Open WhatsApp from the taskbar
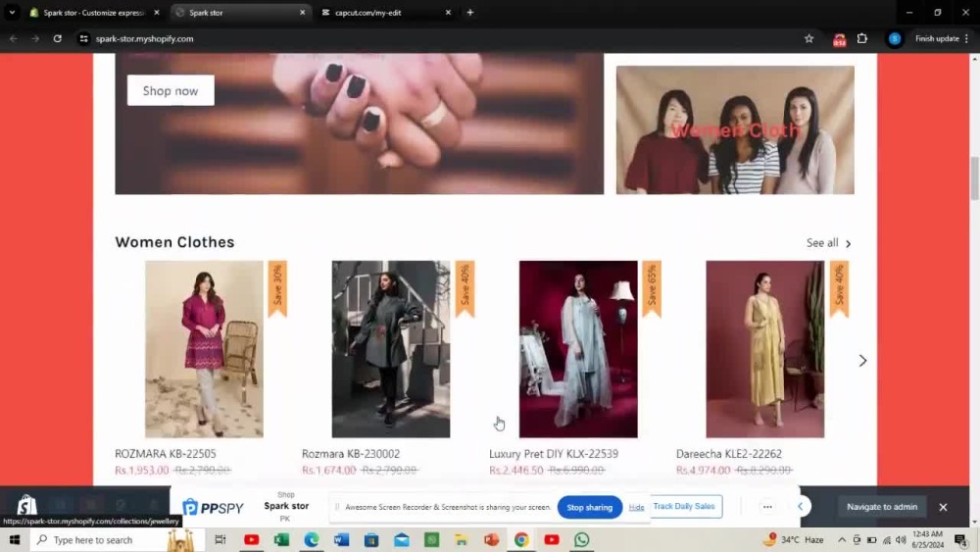This screenshot has height=552, width=980. pos(581,539)
